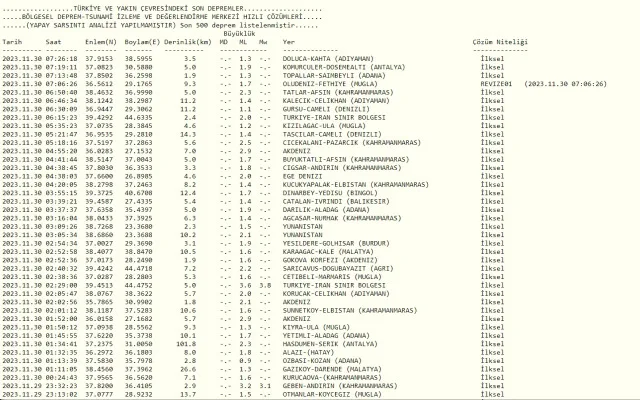The image size is (640, 400).
Task: Click SARICAVUS-DOGUBAYAZIT (AGRI) entry
Action: [338, 269]
